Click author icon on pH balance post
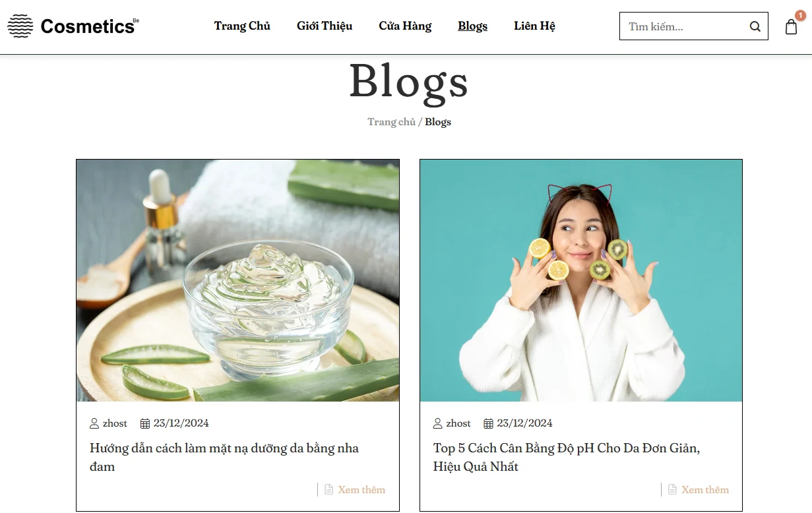This screenshot has width=812, height=513. [438, 423]
